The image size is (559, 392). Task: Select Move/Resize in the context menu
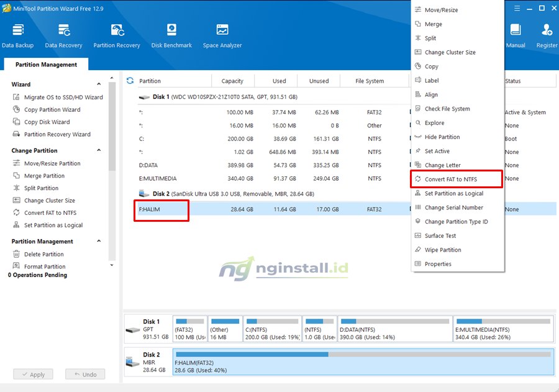457,10
